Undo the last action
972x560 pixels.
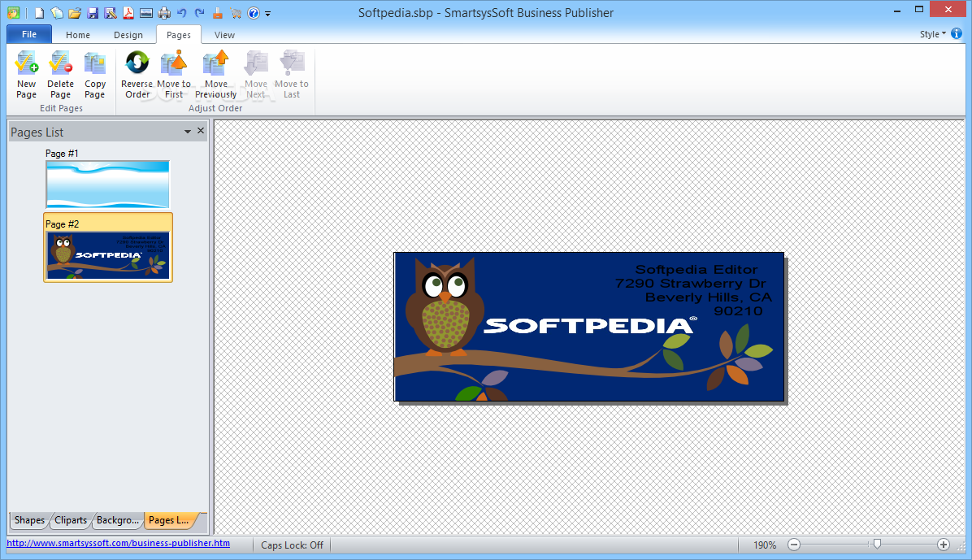click(181, 12)
